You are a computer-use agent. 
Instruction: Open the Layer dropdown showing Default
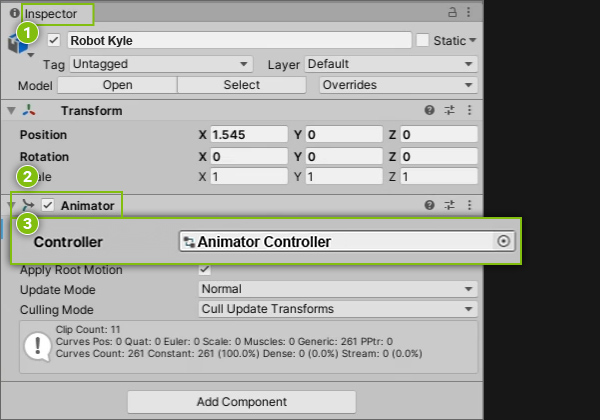[390, 64]
